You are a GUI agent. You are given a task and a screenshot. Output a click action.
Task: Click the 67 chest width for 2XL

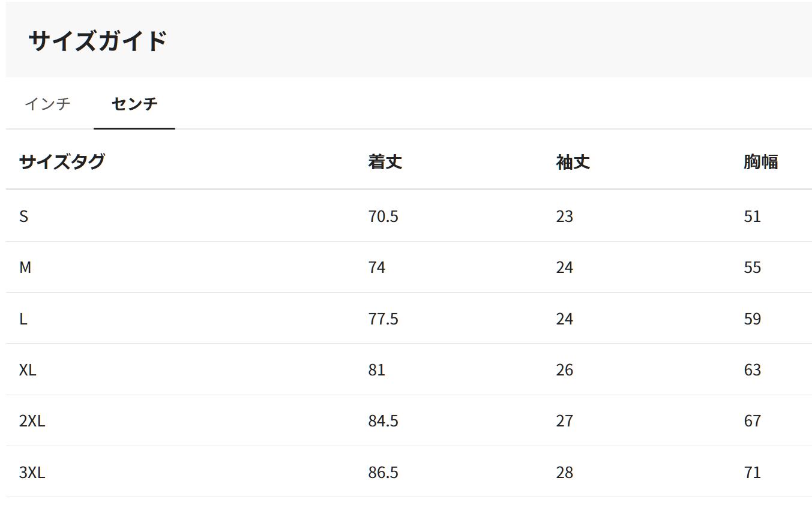752,421
